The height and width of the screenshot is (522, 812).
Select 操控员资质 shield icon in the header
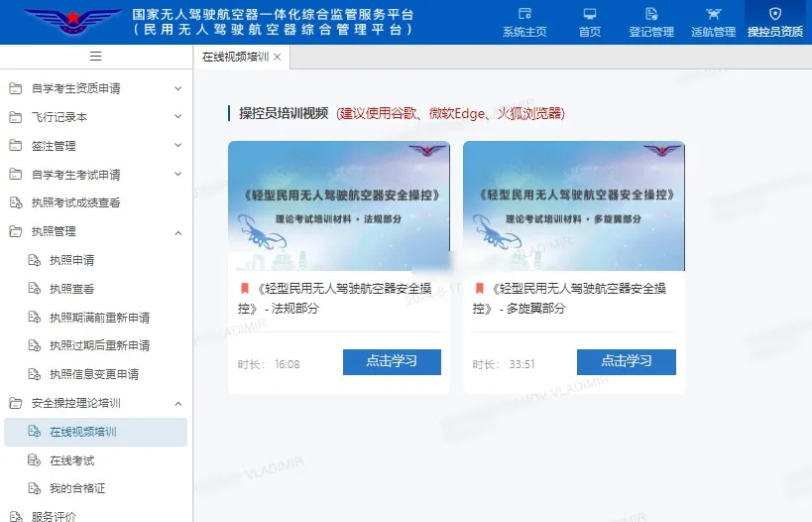(775, 14)
